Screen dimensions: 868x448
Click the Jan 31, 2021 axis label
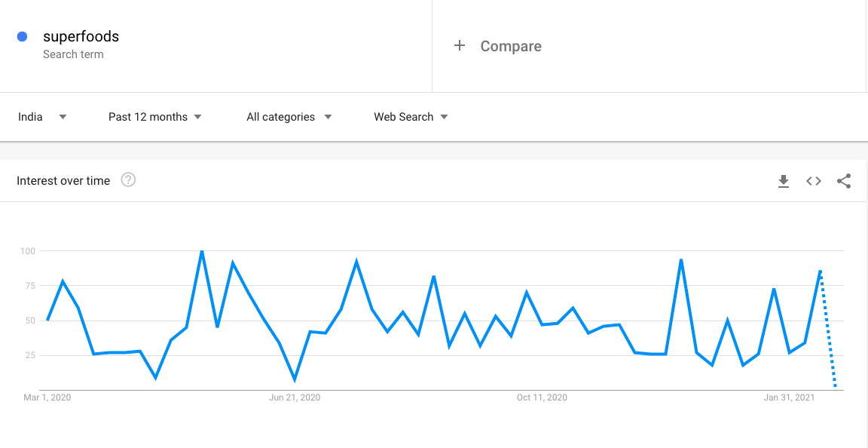pos(789,397)
